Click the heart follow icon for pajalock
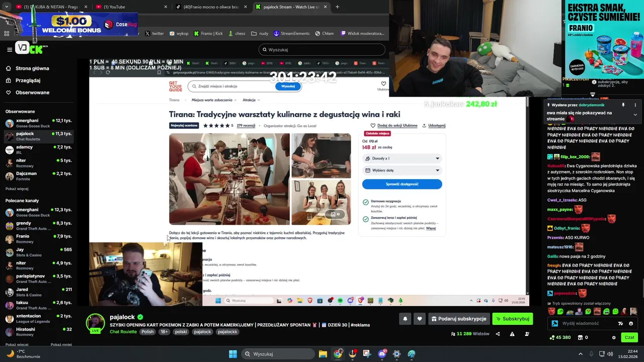Viewport: 644px width, 362px height. click(420, 319)
